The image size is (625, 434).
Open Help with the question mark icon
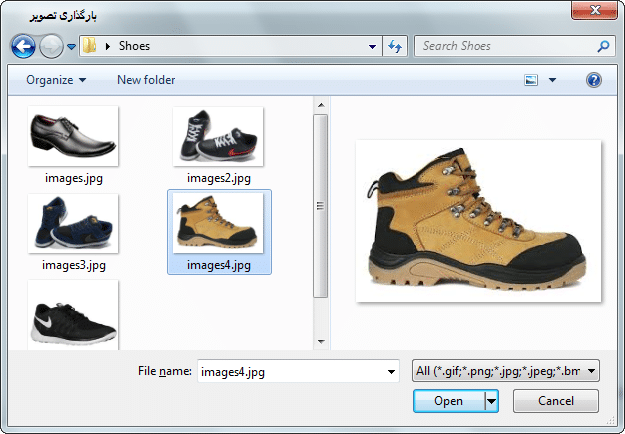594,80
